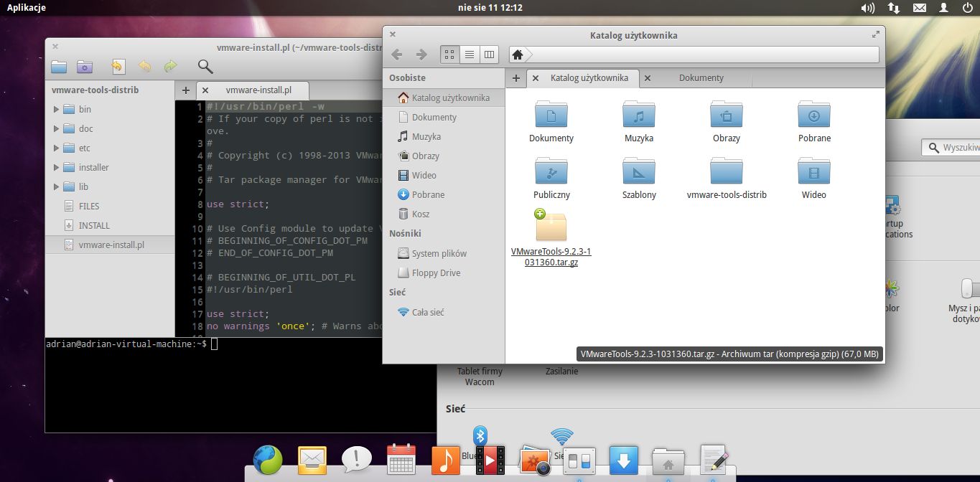Click the revert document icon in Scratch toolbar
Screen dimensions: 980x482
[x=118, y=67]
